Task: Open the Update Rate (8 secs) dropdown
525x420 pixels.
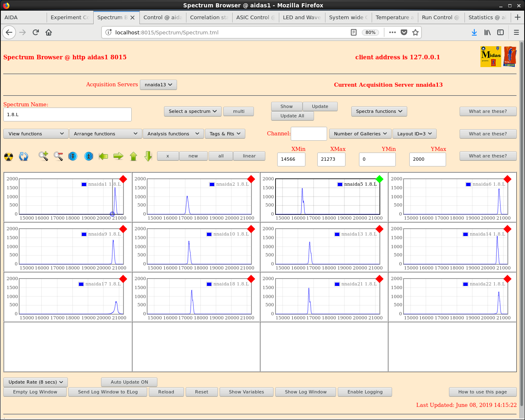Action: (x=36, y=382)
